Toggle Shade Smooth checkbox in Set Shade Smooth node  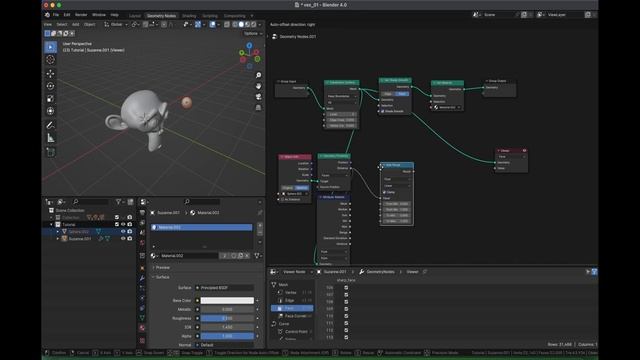tap(383, 111)
